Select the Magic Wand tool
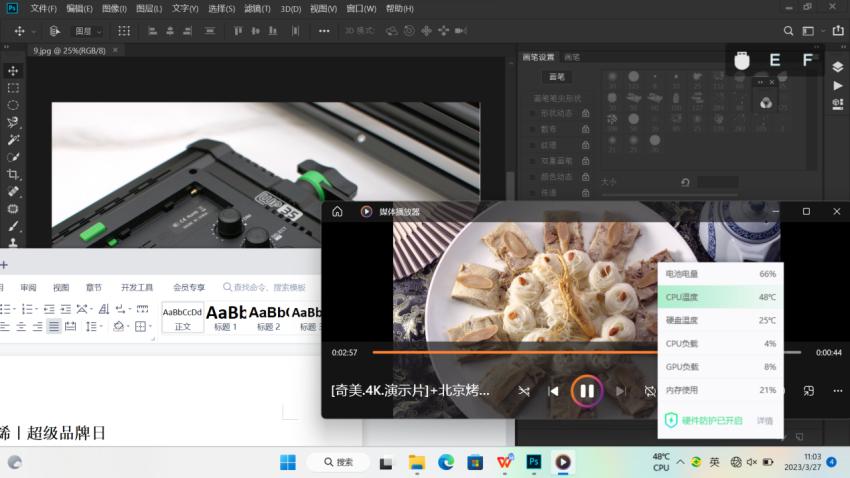850x478 pixels. (x=14, y=139)
